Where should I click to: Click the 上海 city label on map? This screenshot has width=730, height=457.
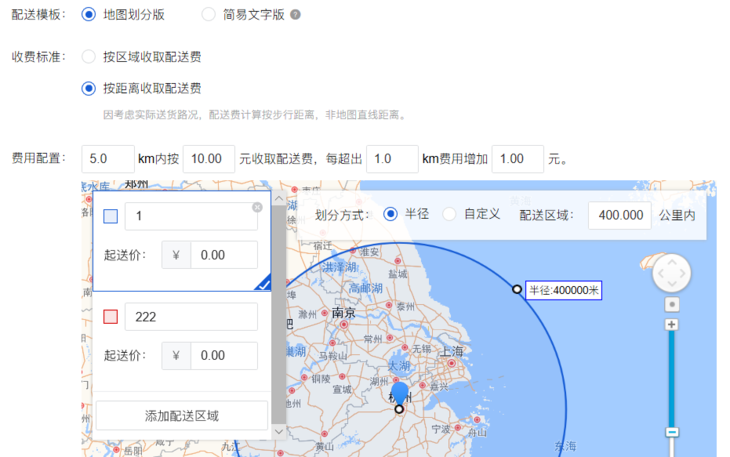[x=451, y=352]
